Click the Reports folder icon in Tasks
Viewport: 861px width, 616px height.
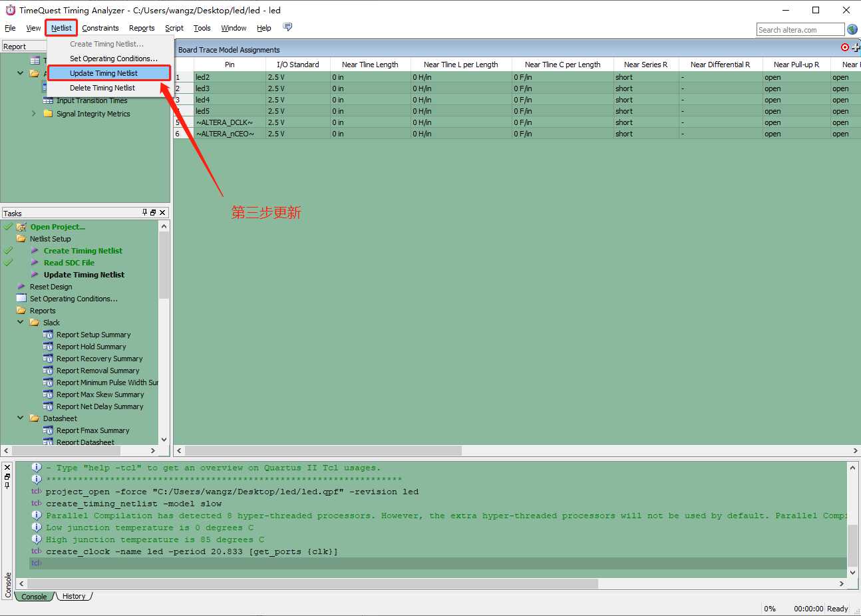(x=21, y=311)
